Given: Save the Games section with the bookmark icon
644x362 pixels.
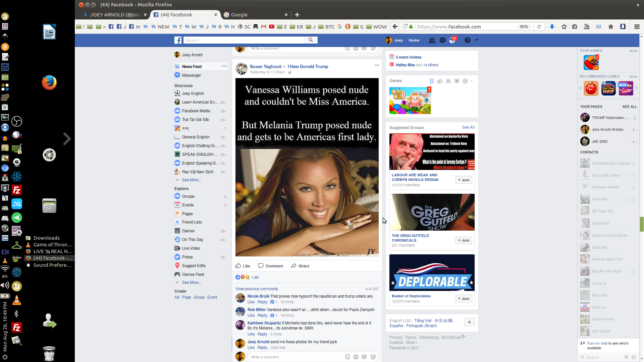Looking at the screenshot, I should click(432, 81).
